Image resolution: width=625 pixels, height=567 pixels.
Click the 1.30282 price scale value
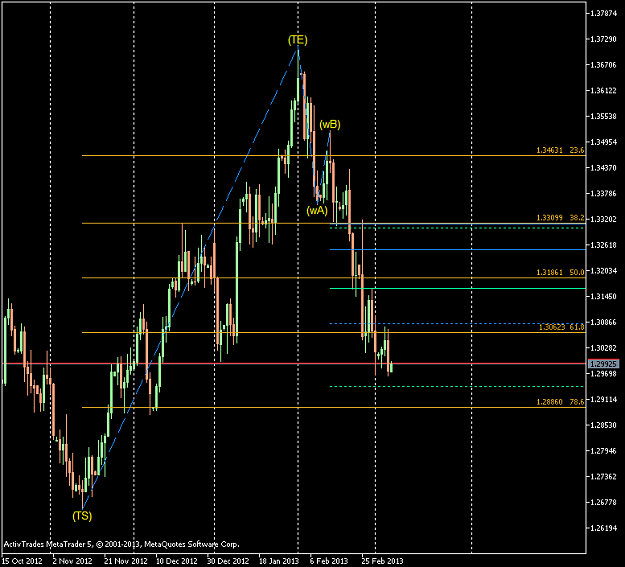coord(603,348)
